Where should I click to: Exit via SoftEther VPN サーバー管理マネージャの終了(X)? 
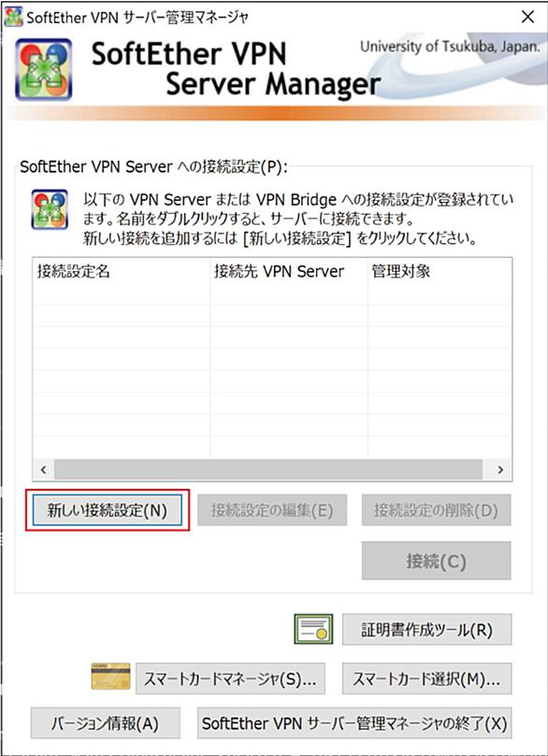[x=354, y=723]
